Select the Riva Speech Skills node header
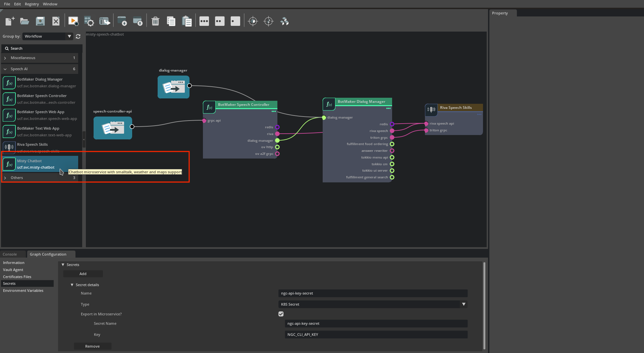The height and width of the screenshot is (353, 644). (x=454, y=108)
